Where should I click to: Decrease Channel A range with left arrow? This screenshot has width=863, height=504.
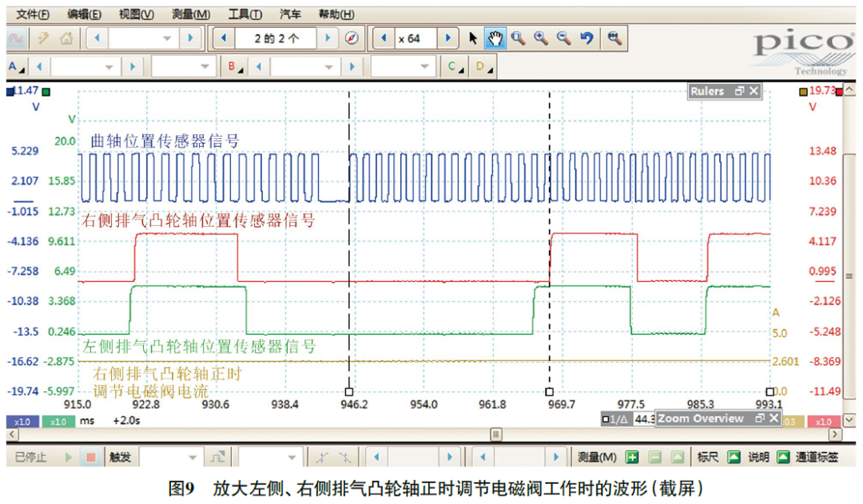click(38, 67)
